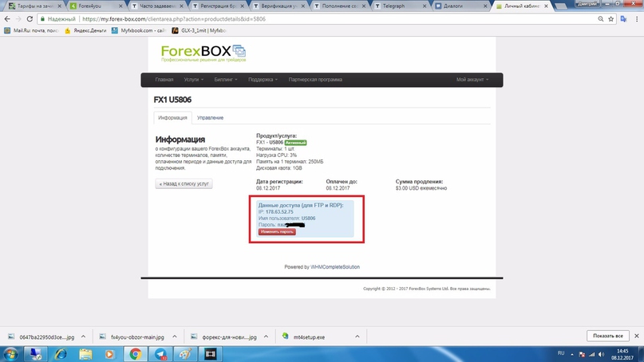This screenshot has width=644, height=362.
Task: Show hidden tray icons arrow
Action: [x=572, y=354]
